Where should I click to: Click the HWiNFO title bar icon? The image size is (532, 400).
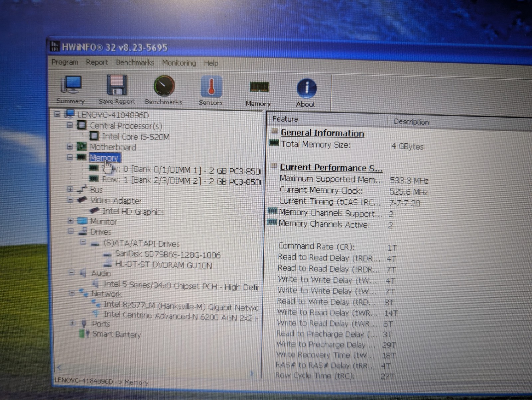[55, 46]
